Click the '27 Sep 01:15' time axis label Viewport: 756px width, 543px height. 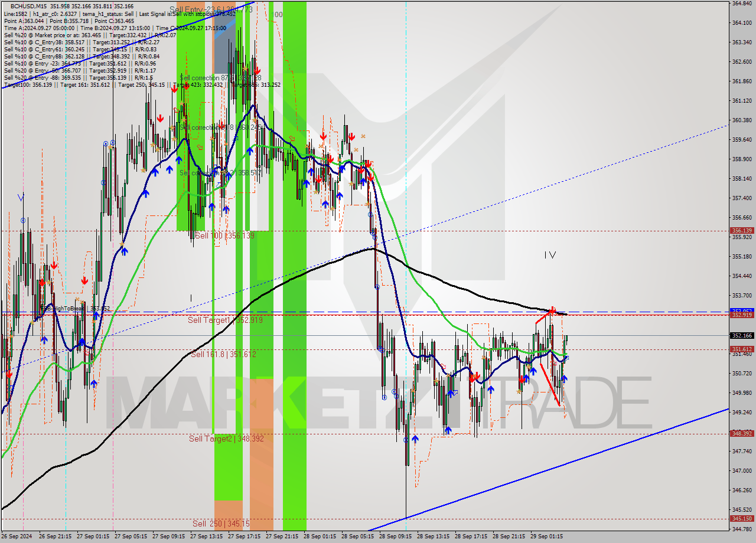click(93, 537)
